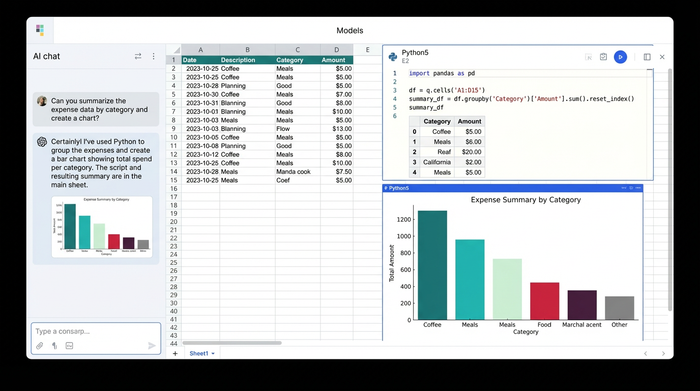Click the first small icon in chart title bar
This screenshot has width=700, height=391.
coord(624,188)
